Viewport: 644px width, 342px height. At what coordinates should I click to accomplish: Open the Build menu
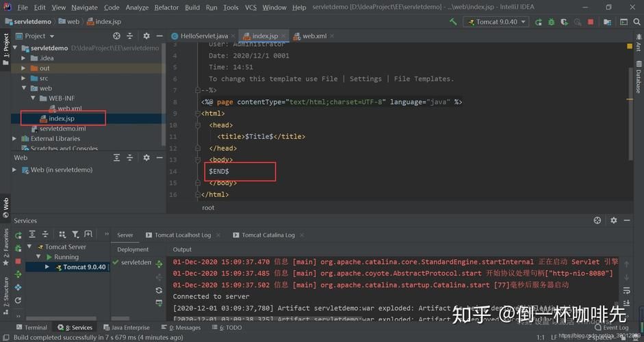pyautogui.click(x=192, y=8)
